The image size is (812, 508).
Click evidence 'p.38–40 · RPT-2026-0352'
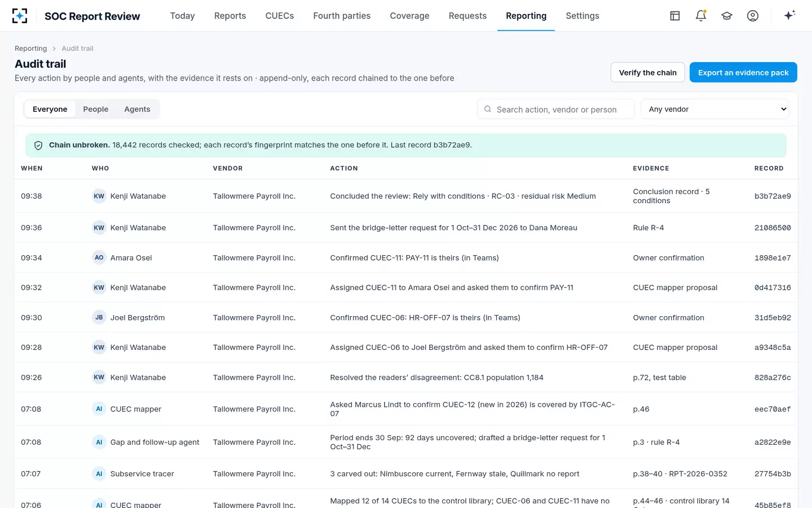[x=680, y=474]
